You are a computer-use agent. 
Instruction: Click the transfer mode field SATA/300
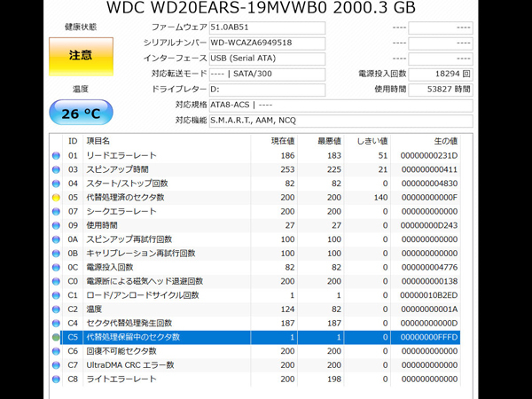(x=267, y=74)
